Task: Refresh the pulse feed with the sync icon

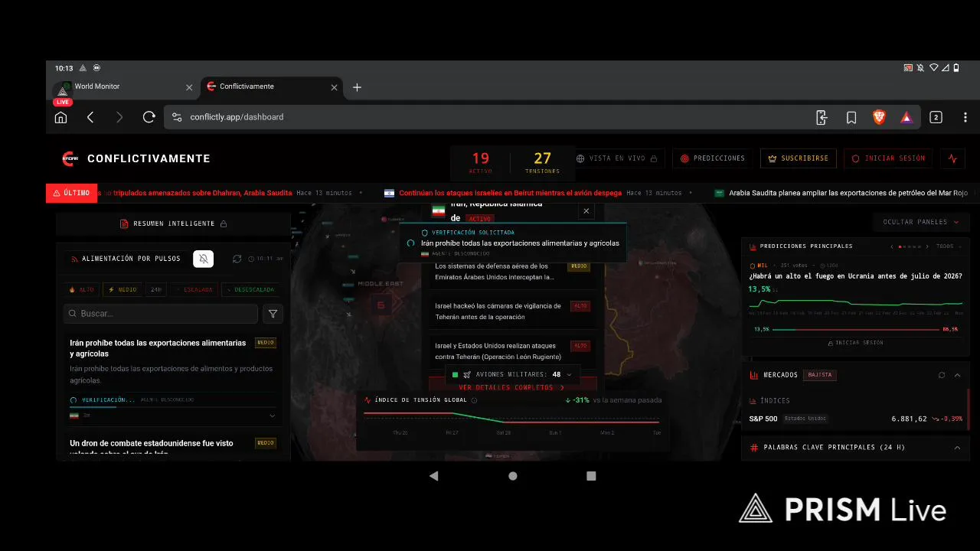Action: point(237,259)
